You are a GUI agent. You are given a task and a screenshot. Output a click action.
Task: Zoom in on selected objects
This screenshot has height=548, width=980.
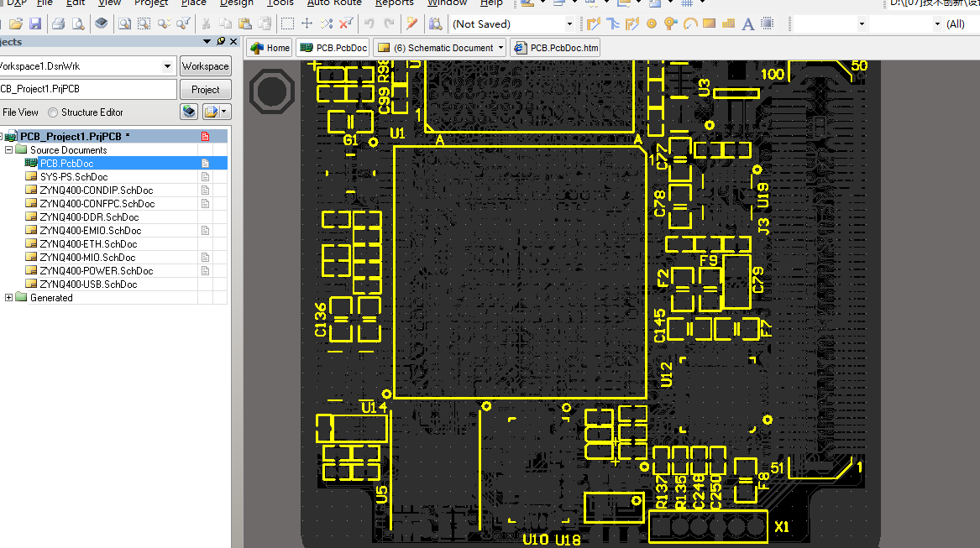click(x=164, y=23)
